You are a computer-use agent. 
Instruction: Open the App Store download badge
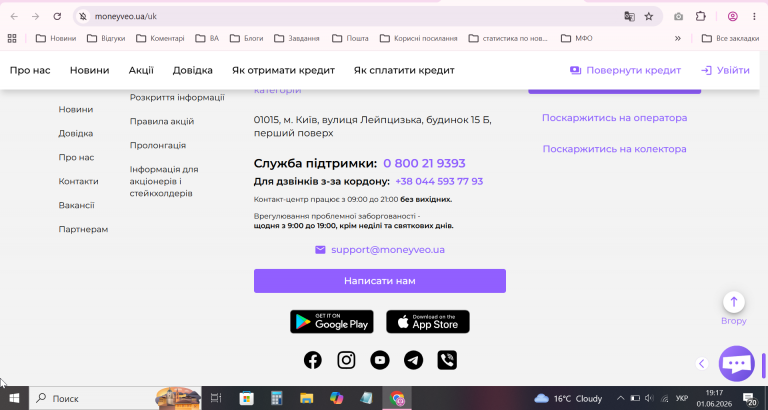(x=428, y=322)
